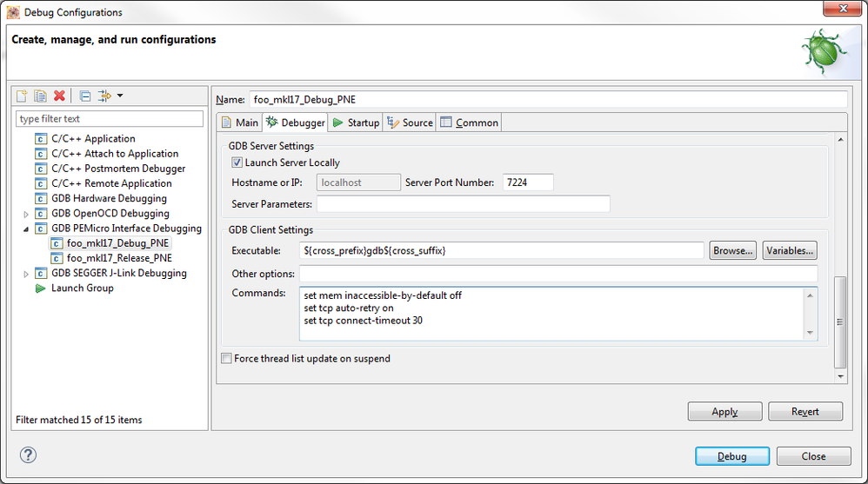
Task: Collapse GDB PEMicro Interface Debugging node
Action: pyautogui.click(x=26, y=229)
